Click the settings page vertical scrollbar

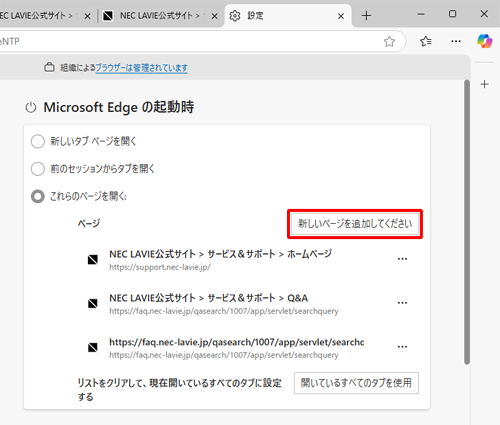[467, 222]
